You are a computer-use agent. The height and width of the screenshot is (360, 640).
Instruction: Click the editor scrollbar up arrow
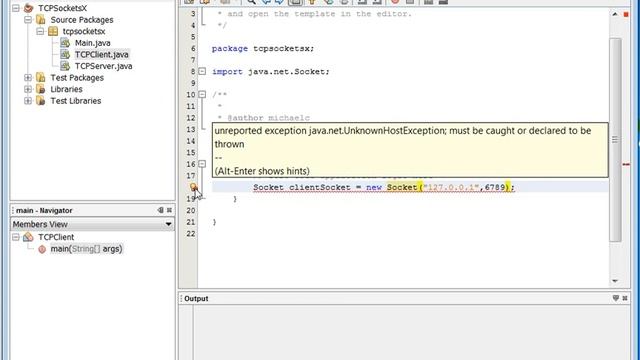click(x=615, y=14)
